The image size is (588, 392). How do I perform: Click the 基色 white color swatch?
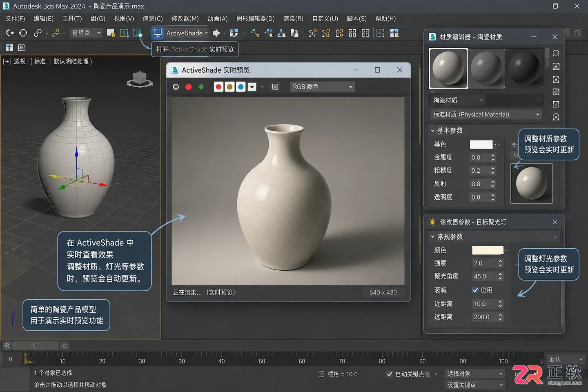tap(481, 145)
